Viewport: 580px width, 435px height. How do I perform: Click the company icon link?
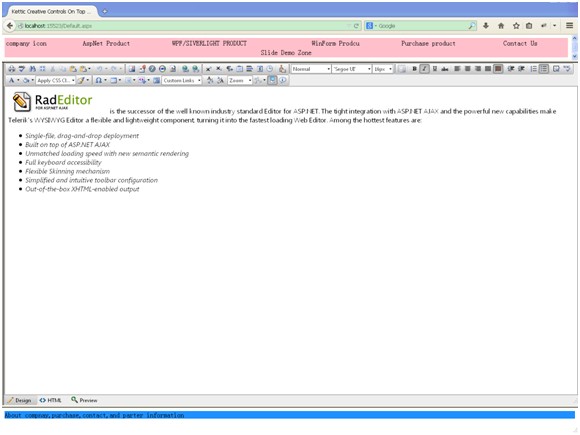pyautogui.click(x=26, y=43)
